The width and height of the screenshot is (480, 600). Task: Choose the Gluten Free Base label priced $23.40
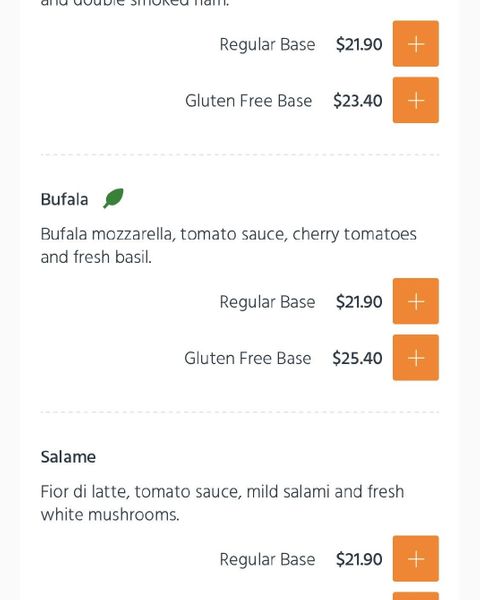tap(248, 101)
